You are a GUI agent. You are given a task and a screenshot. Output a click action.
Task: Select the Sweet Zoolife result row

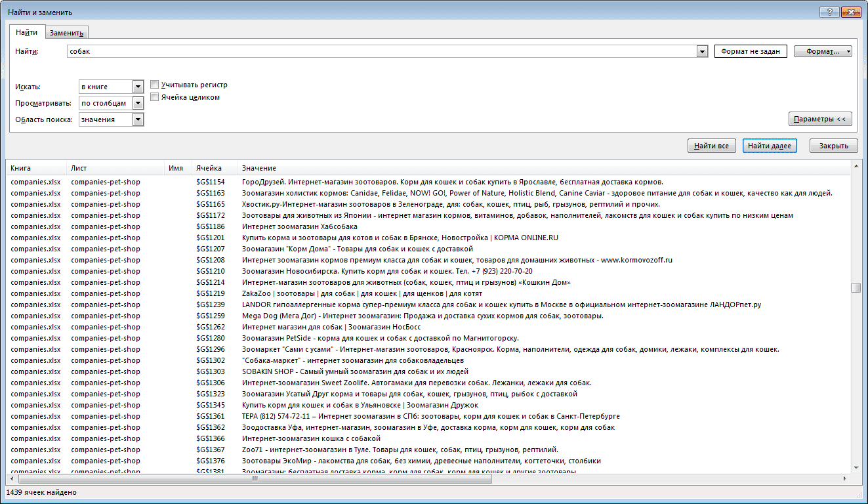pyautogui.click(x=428, y=383)
